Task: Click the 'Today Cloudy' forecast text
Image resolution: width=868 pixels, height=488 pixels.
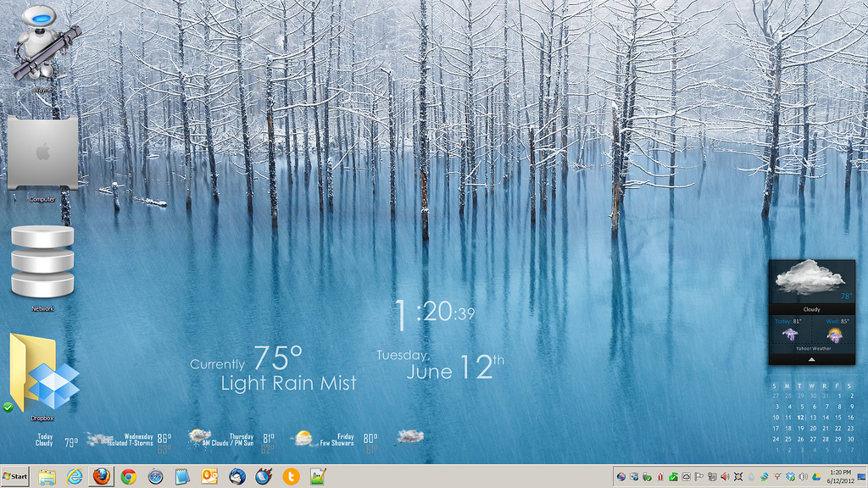Action: 44,440
